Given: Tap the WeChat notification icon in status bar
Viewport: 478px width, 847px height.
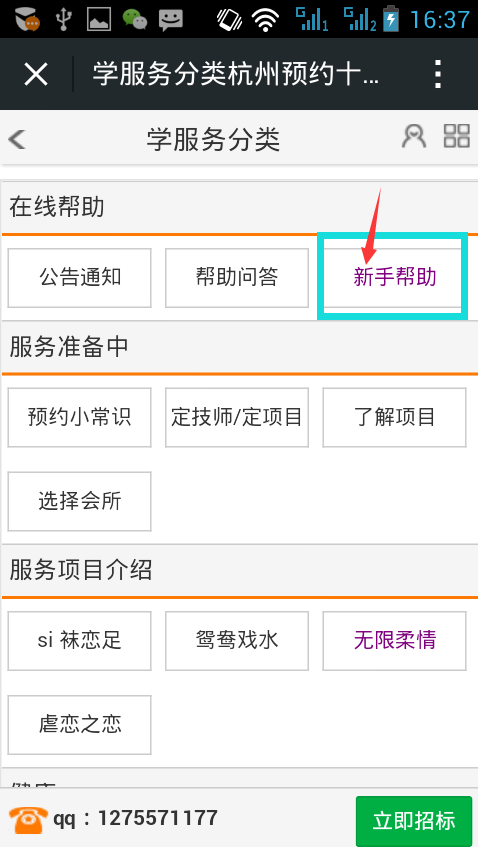Looking at the screenshot, I should pos(134,19).
